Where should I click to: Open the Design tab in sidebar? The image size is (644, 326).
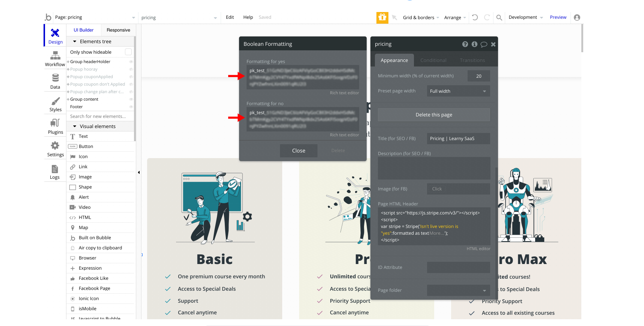coord(55,36)
